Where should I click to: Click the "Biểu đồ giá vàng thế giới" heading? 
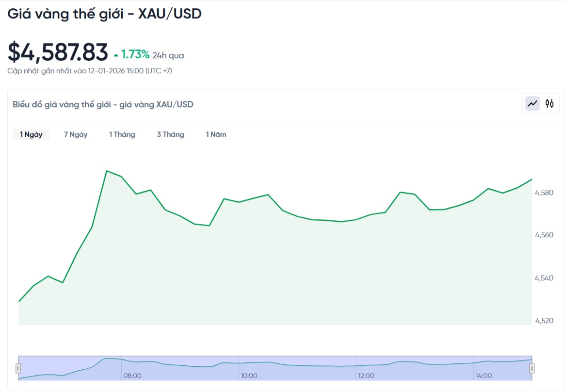coord(102,104)
